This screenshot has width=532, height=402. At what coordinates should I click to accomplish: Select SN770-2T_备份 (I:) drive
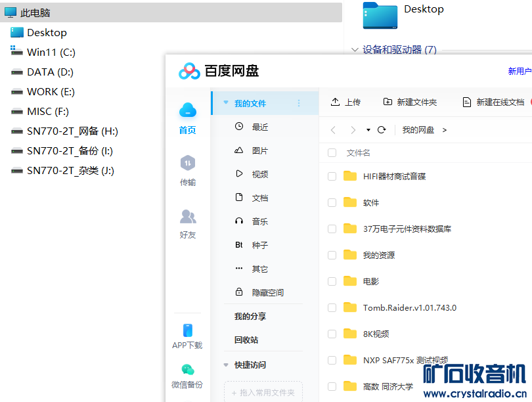pos(70,150)
